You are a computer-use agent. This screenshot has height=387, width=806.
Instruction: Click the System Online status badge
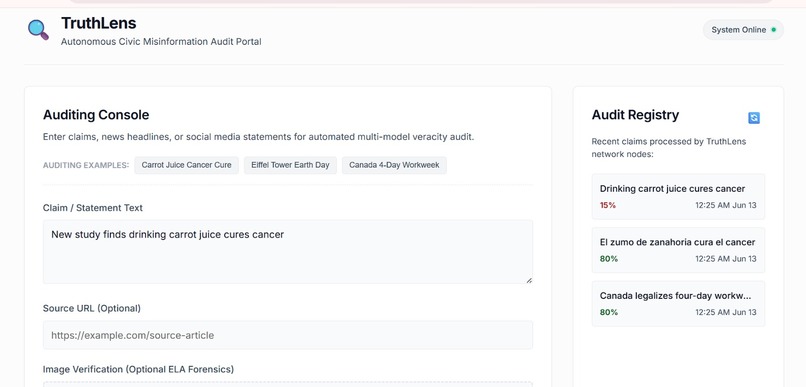click(743, 30)
